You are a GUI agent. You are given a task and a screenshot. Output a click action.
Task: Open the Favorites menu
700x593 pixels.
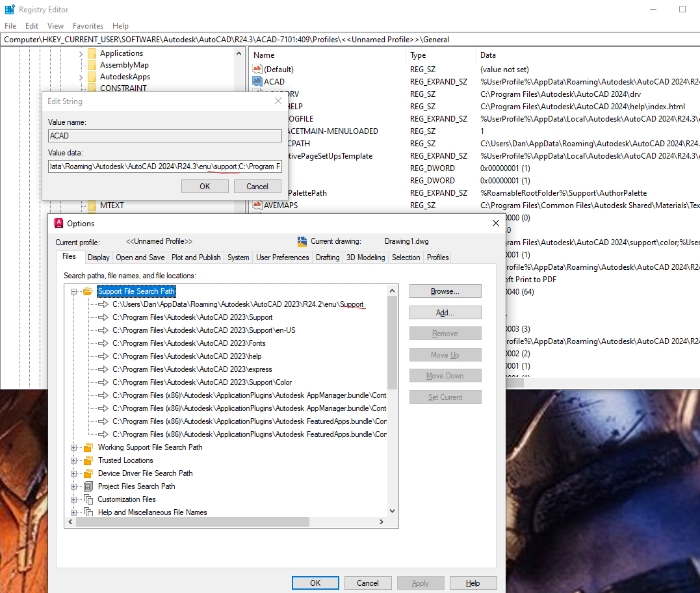[88, 26]
